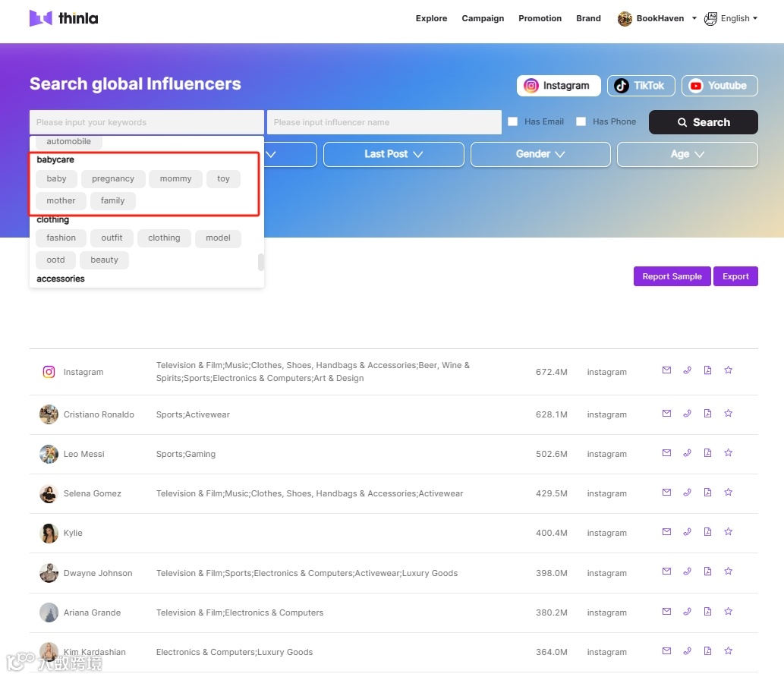Open the Campaign menu
784x677 pixels.
coord(483,18)
